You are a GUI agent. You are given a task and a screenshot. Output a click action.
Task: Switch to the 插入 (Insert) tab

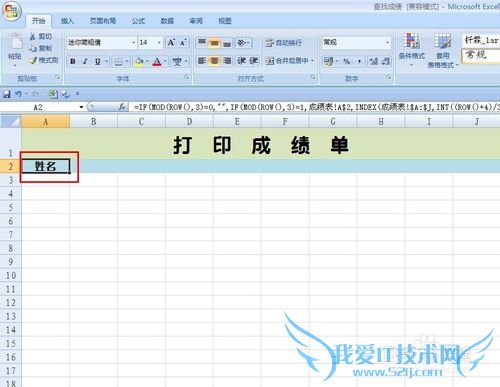[x=67, y=21]
